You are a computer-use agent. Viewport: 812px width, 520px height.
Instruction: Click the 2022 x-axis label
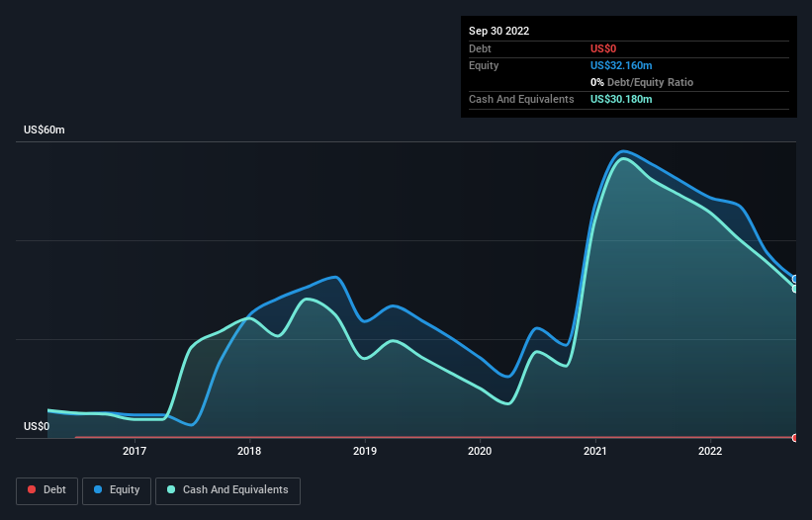pos(710,451)
